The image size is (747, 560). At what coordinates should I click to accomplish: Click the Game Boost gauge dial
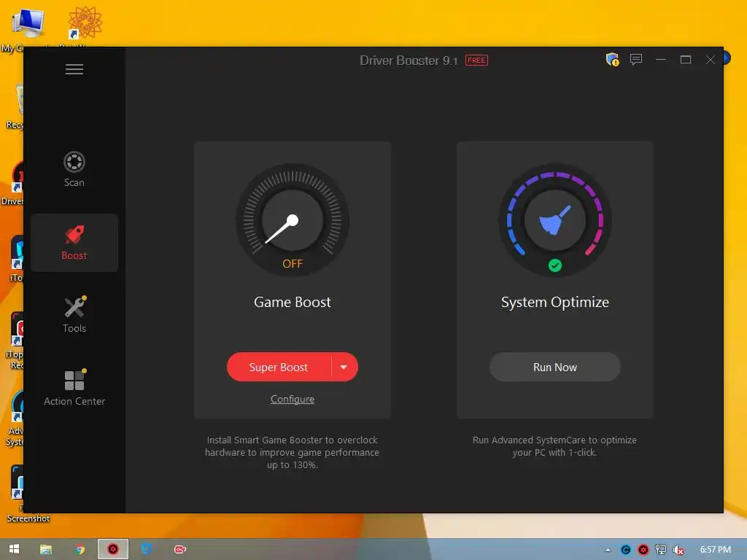293,219
